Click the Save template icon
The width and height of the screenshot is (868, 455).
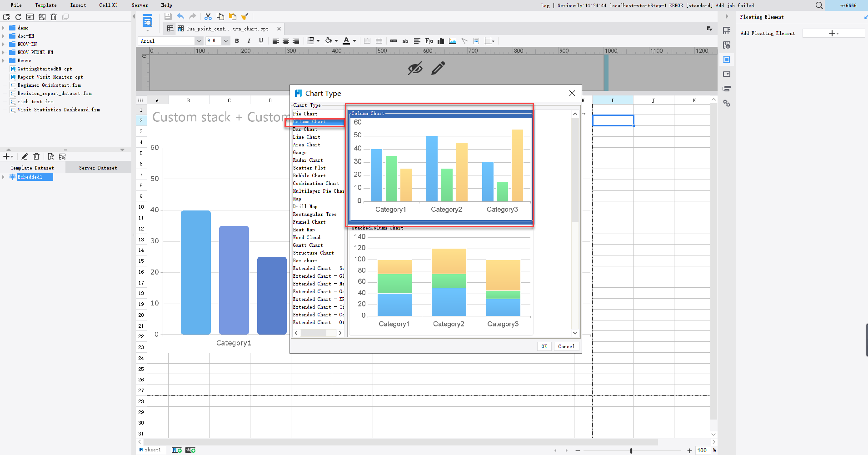(168, 16)
